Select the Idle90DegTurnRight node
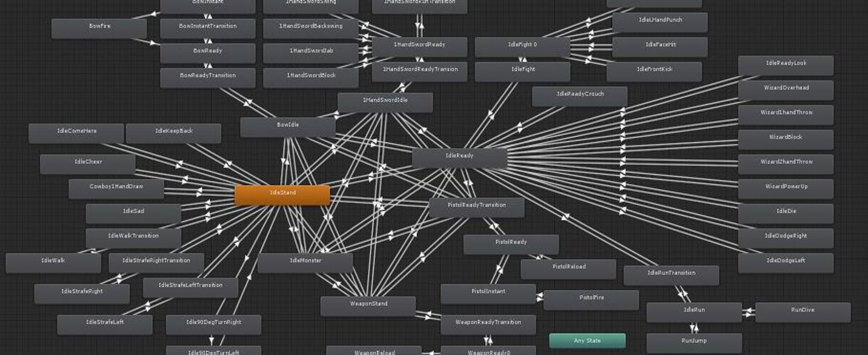The image size is (868, 355). coord(213,324)
